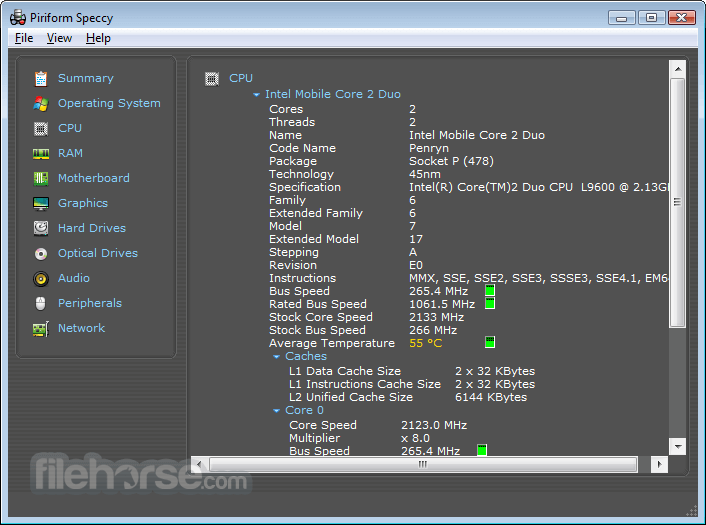The width and height of the screenshot is (706, 525).
Task: Click the green graph icon beside Bus Speed 265.4 MHz under Instructions
Action: coord(490,290)
